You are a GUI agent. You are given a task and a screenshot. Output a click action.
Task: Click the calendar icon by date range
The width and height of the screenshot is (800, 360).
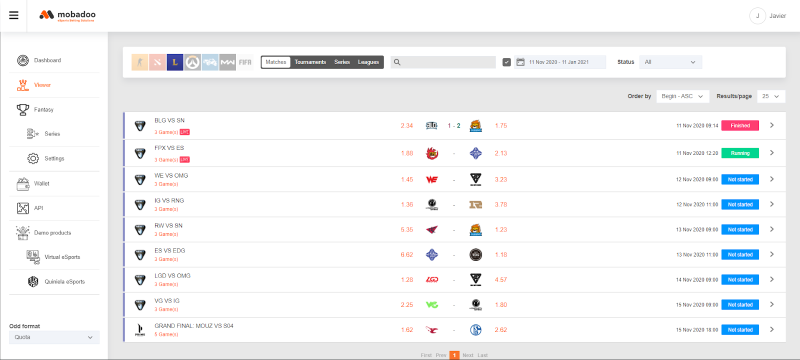coord(520,62)
